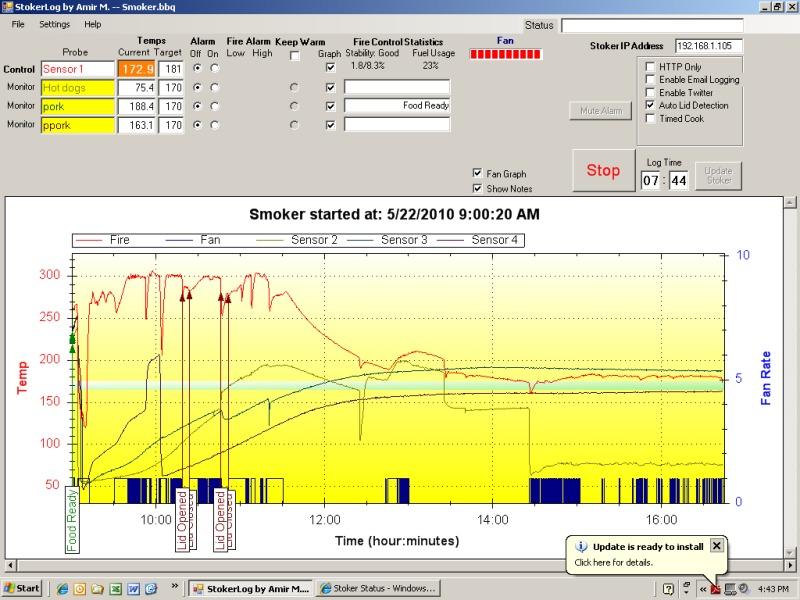The image size is (800, 600).
Task: Toggle the Fan Graph checkbox
Action: pyautogui.click(x=477, y=174)
